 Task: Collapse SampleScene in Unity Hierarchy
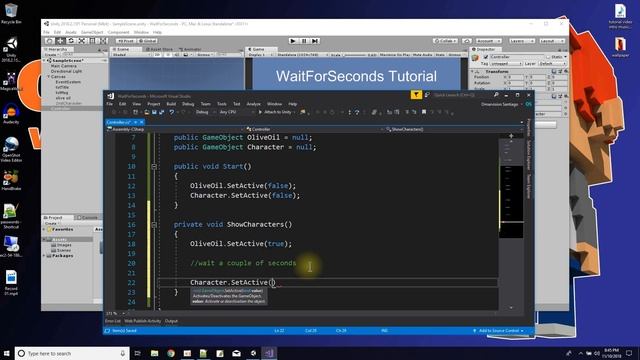44,60
